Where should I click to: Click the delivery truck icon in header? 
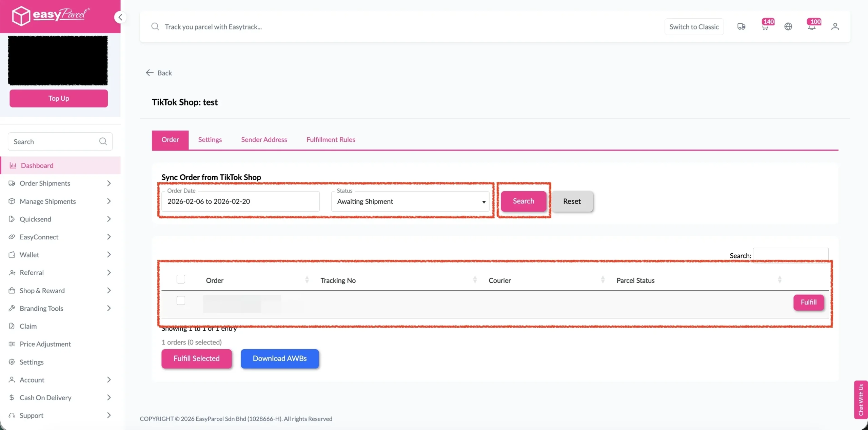(741, 26)
